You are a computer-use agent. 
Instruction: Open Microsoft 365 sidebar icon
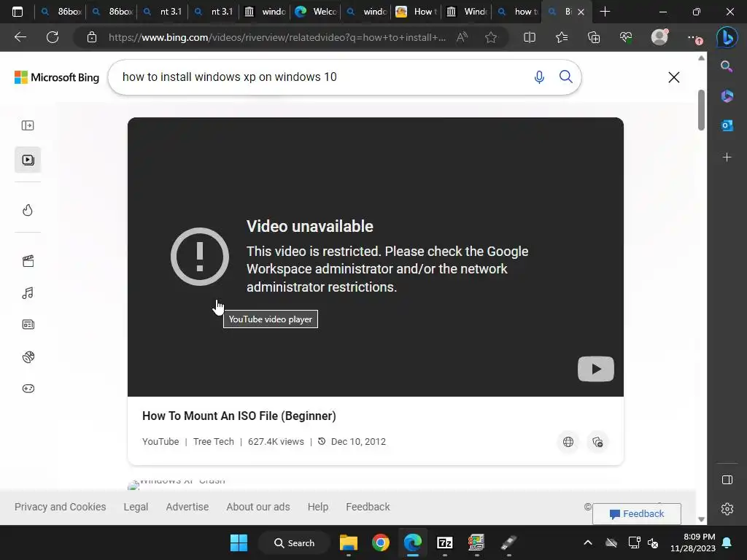pyautogui.click(x=727, y=96)
